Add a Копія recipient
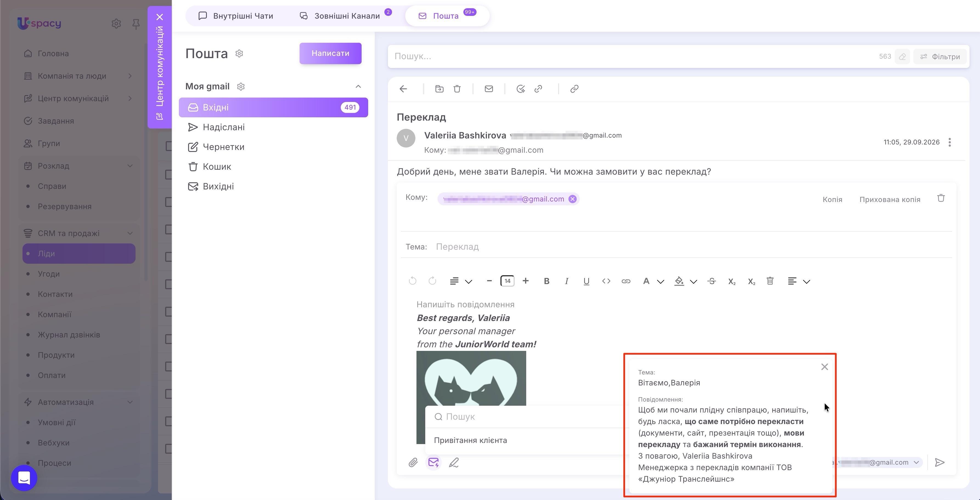 click(832, 200)
